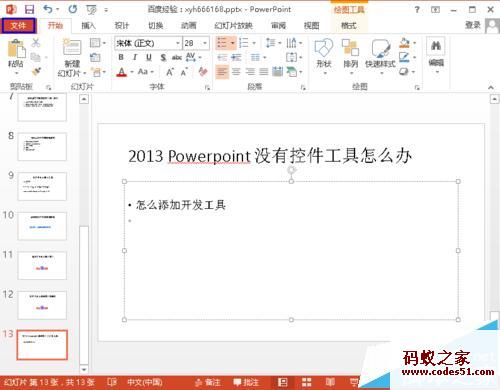This screenshot has height=390, width=500.
Task: Click the Convert to SmartArt icon
Action: [292, 71]
